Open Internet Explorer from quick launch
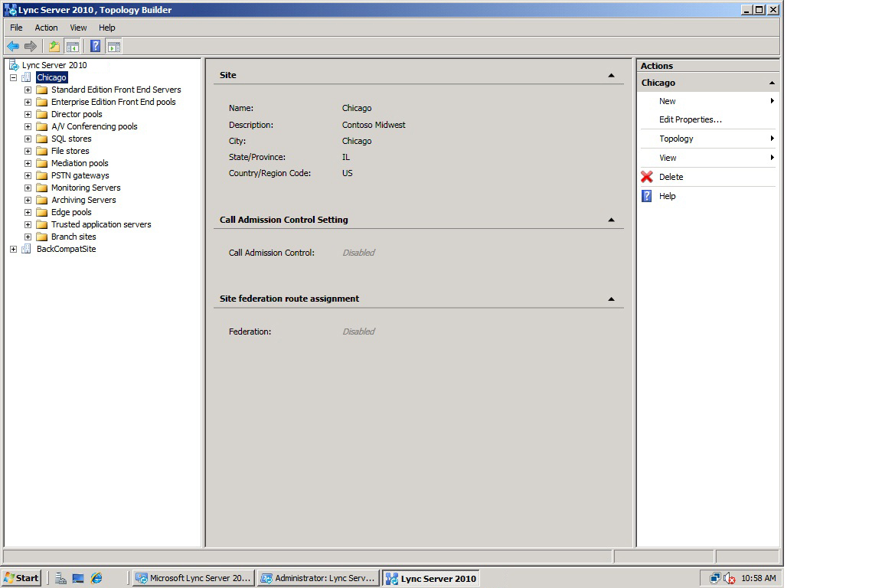Viewport: 882px width, 588px height. click(96, 578)
